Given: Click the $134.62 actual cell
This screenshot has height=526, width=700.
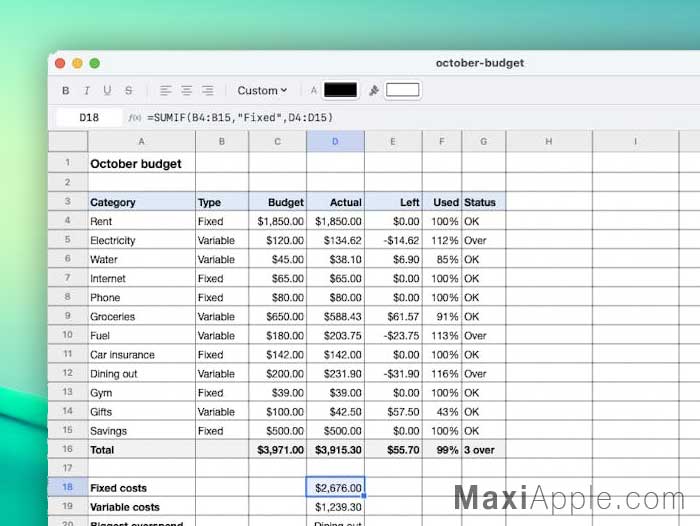Looking at the screenshot, I should click(x=335, y=240).
